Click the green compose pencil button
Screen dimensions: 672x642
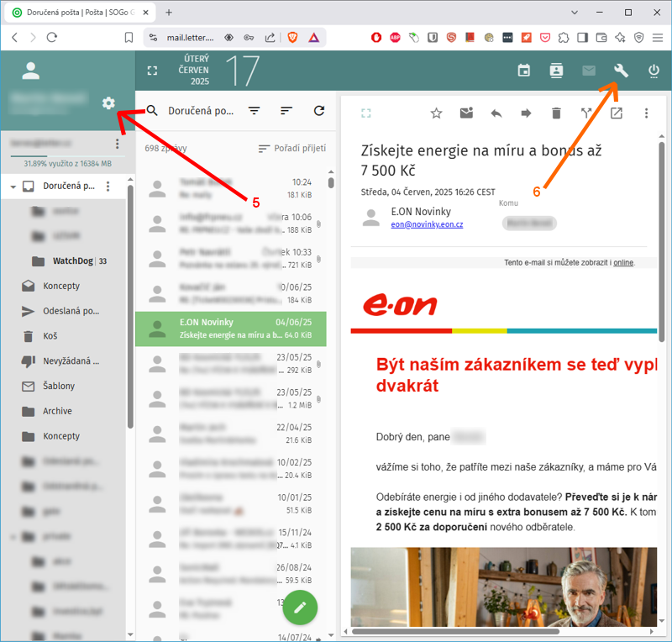300,606
